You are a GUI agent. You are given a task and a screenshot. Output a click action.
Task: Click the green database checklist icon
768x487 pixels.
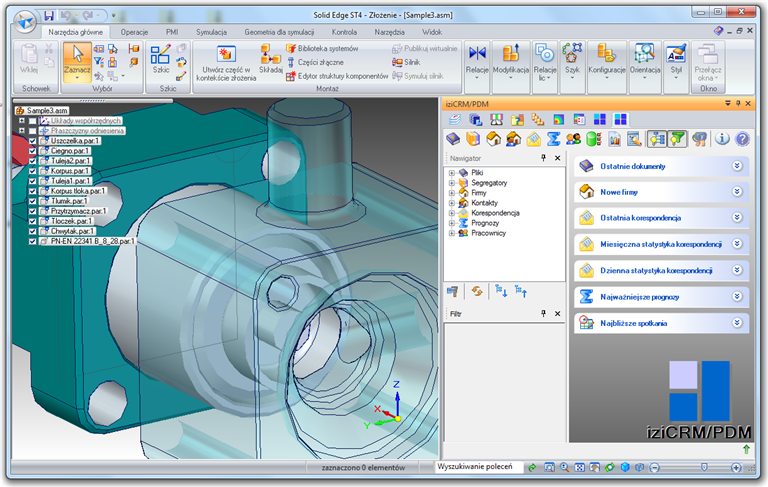pyautogui.click(x=594, y=139)
